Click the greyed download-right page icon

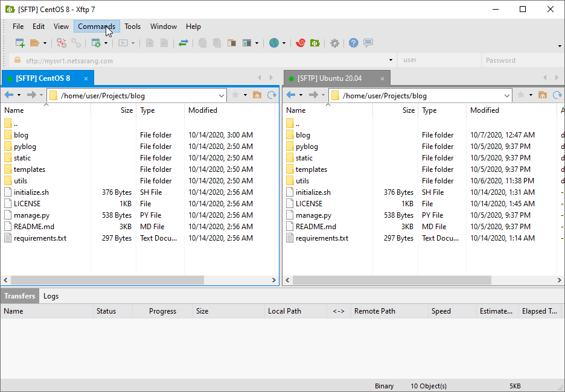click(x=164, y=43)
